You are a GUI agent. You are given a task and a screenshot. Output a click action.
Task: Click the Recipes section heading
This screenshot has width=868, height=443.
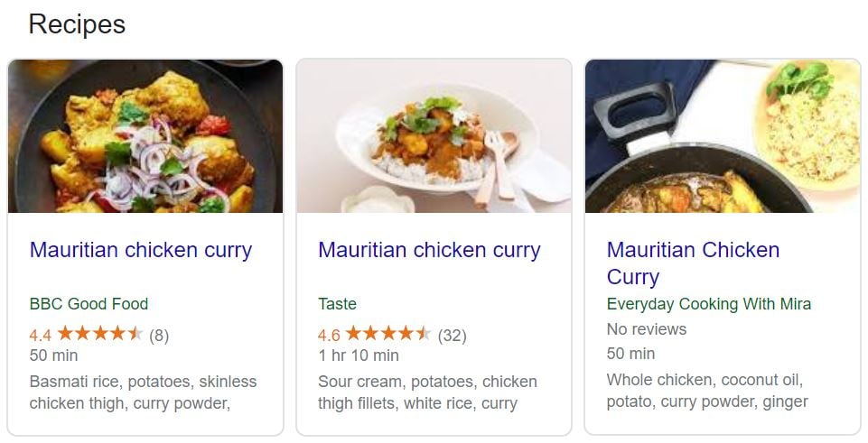coord(77,24)
